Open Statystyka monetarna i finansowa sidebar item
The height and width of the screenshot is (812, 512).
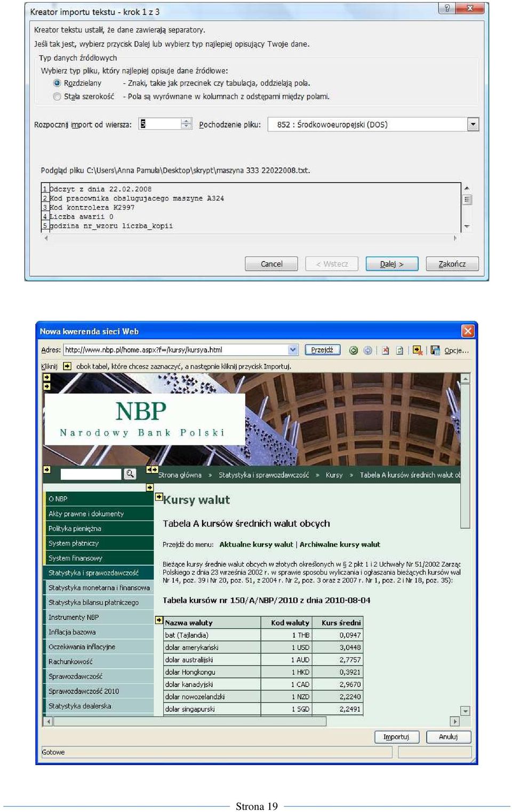99,587
